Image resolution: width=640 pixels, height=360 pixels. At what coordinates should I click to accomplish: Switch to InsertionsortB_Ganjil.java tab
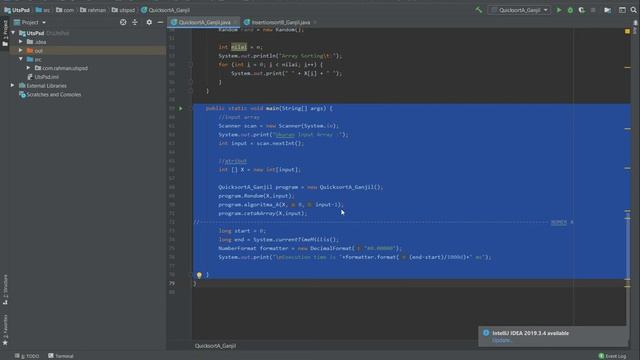click(x=280, y=22)
